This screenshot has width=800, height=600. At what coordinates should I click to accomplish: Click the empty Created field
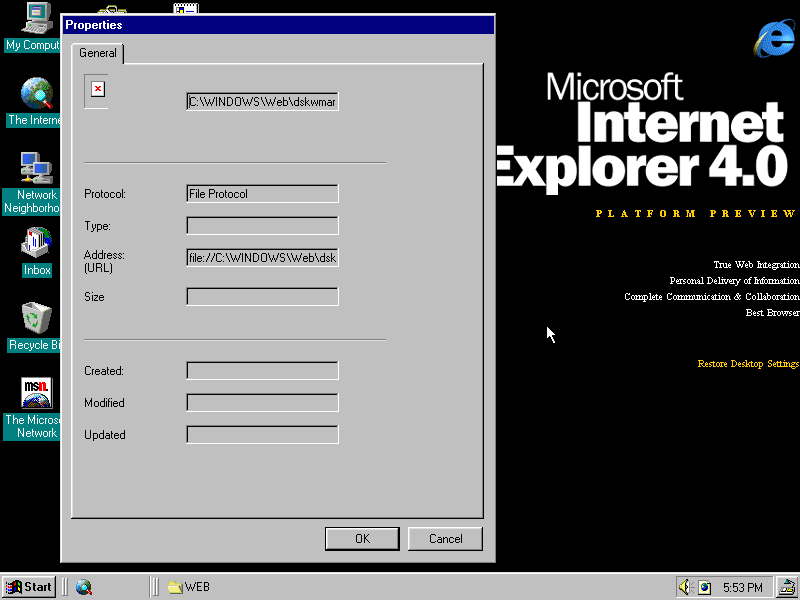pyautogui.click(x=262, y=370)
